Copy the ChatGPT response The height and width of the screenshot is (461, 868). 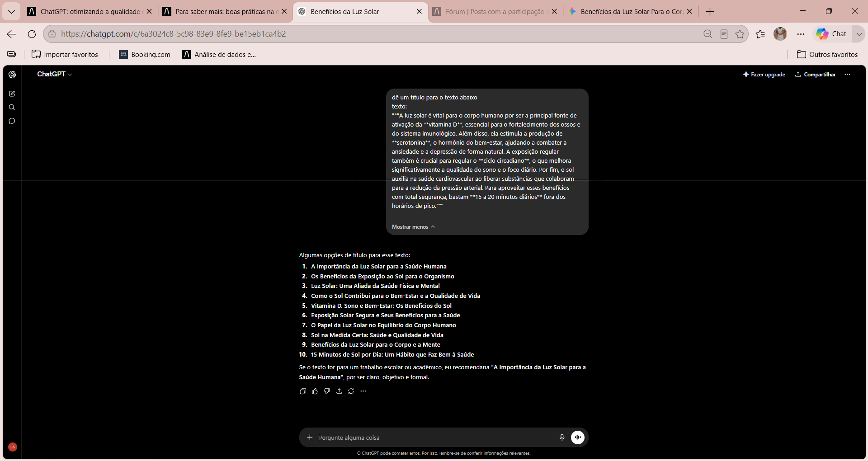tap(303, 391)
